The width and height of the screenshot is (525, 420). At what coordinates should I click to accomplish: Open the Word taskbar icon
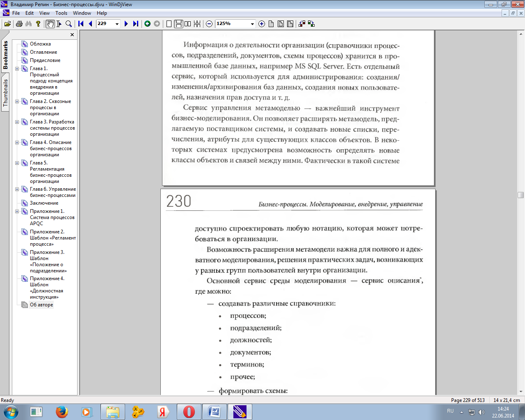click(214, 412)
